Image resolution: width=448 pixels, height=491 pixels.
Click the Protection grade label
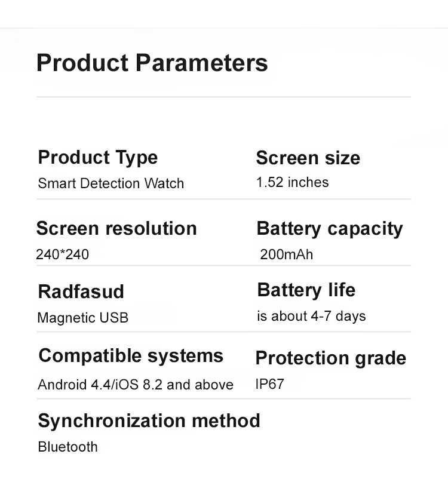(330, 358)
